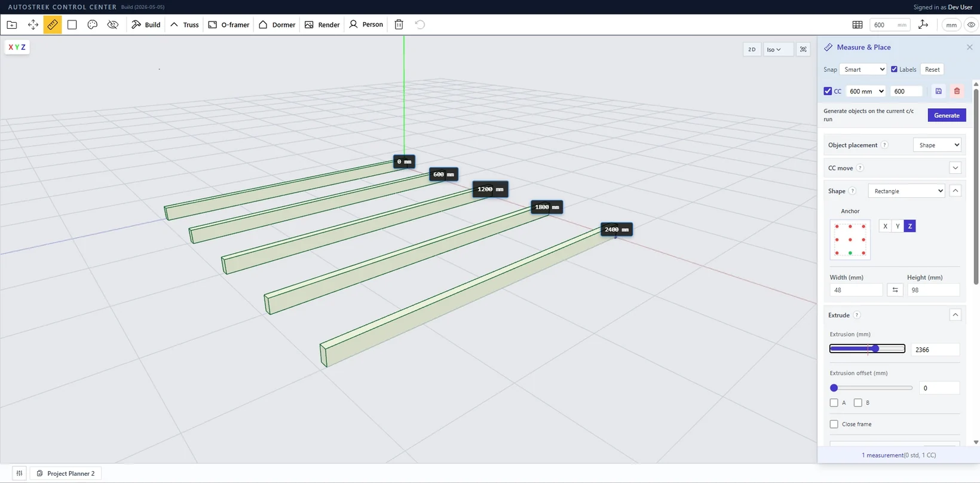Click the Extrusion offset value field
The width and height of the screenshot is (980, 483).
[939, 388]
